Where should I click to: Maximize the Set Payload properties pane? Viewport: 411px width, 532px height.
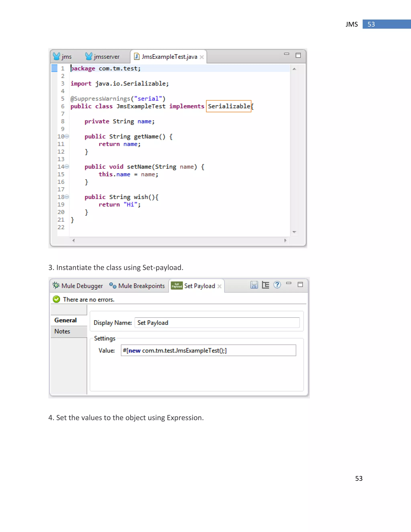point(300,284)
